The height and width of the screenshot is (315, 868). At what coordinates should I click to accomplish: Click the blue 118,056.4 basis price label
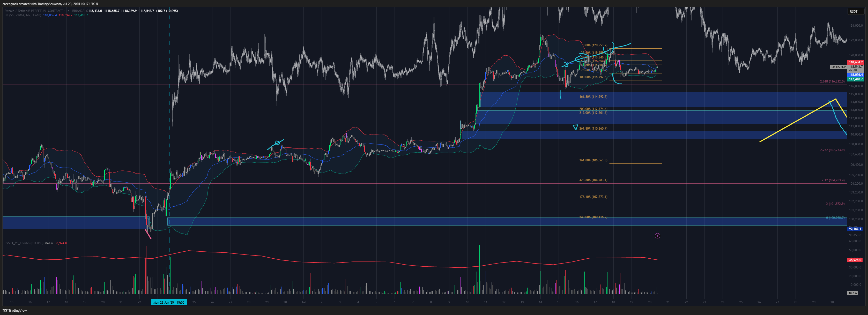pos(856,75)
